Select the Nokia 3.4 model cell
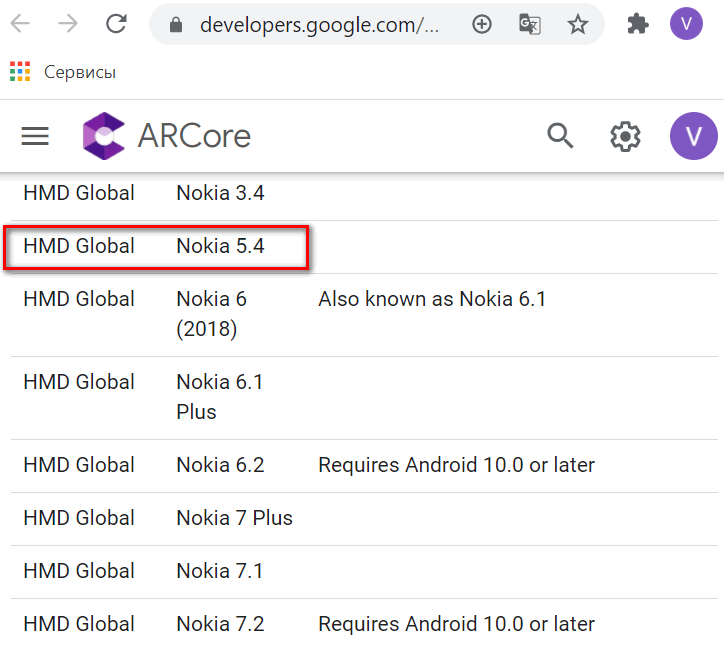The image size is (724, 649). pyautogui.click(x=220, y=193)
